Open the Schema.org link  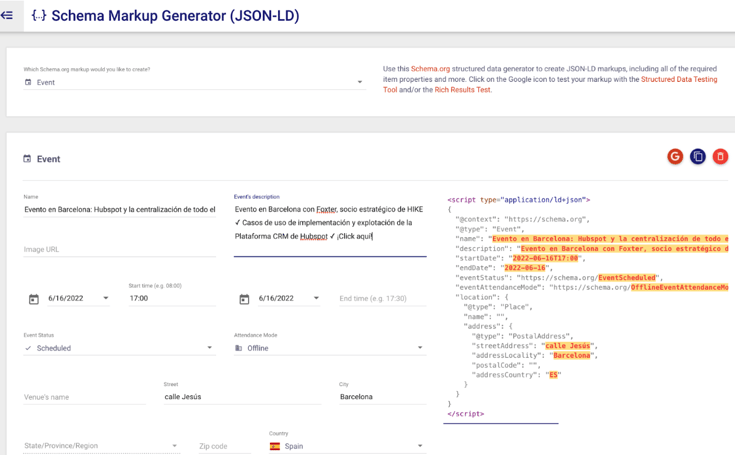tap(430, 69)
